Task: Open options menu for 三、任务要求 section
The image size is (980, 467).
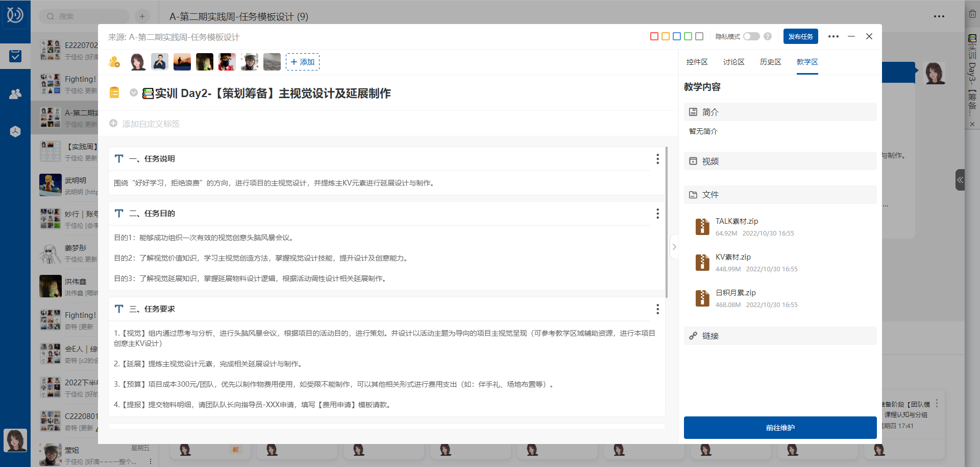Action: click(657, 309)
